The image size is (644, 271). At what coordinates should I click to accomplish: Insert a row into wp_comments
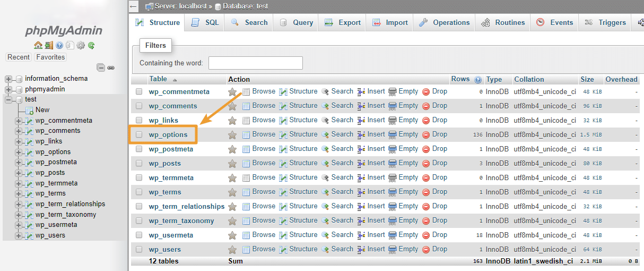pyautogui.click(x=371, y=106)
